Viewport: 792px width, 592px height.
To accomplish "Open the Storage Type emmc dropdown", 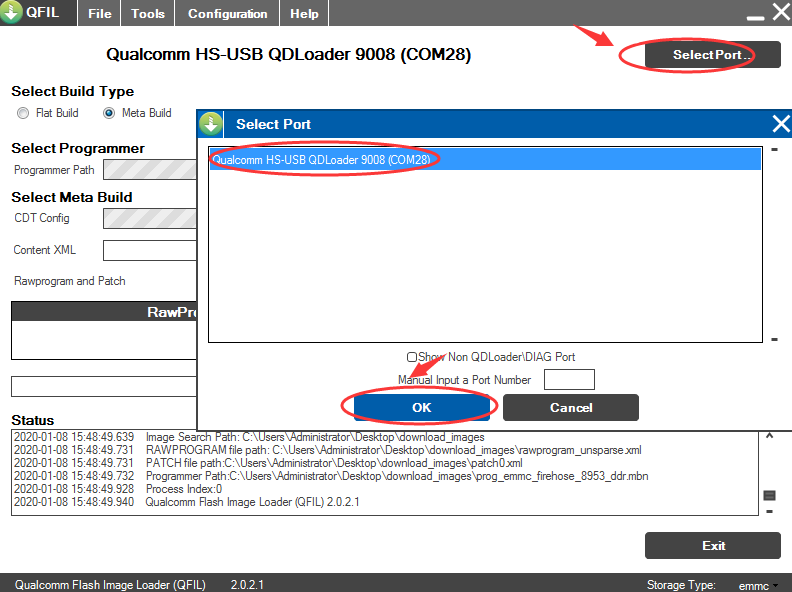I will pos(758,585).
